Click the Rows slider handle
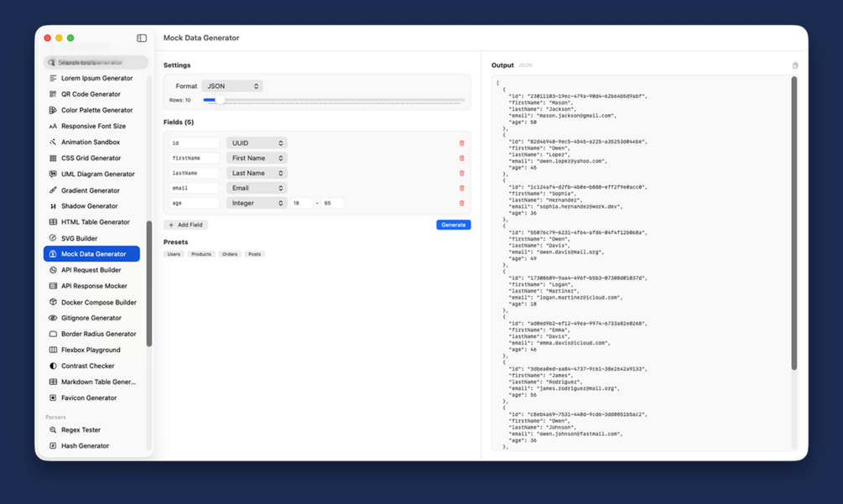Image resolution: width=843 pixels, height=504 pixels. (220, 100)
